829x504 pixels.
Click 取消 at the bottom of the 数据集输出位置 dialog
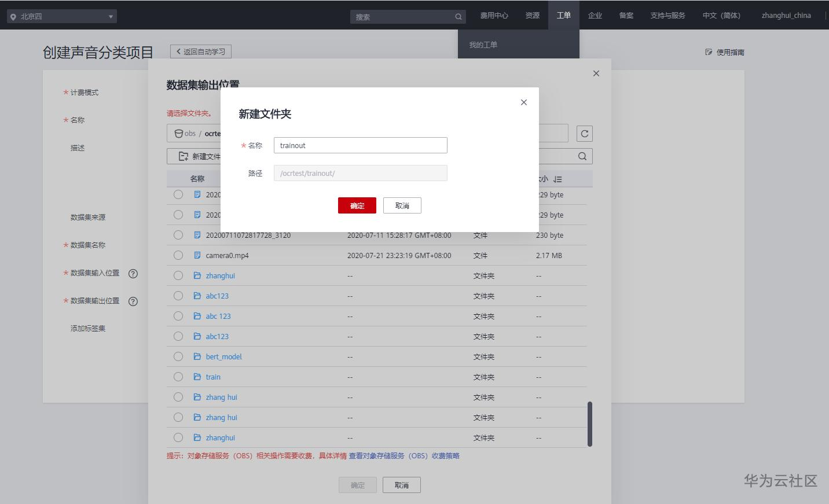coord(402,485)
